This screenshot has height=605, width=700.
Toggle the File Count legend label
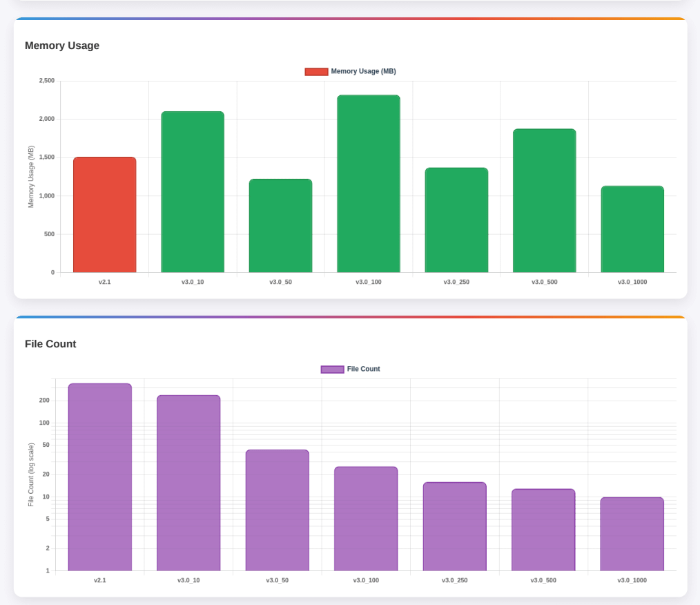pyautogui.click(x=363, y=369)
